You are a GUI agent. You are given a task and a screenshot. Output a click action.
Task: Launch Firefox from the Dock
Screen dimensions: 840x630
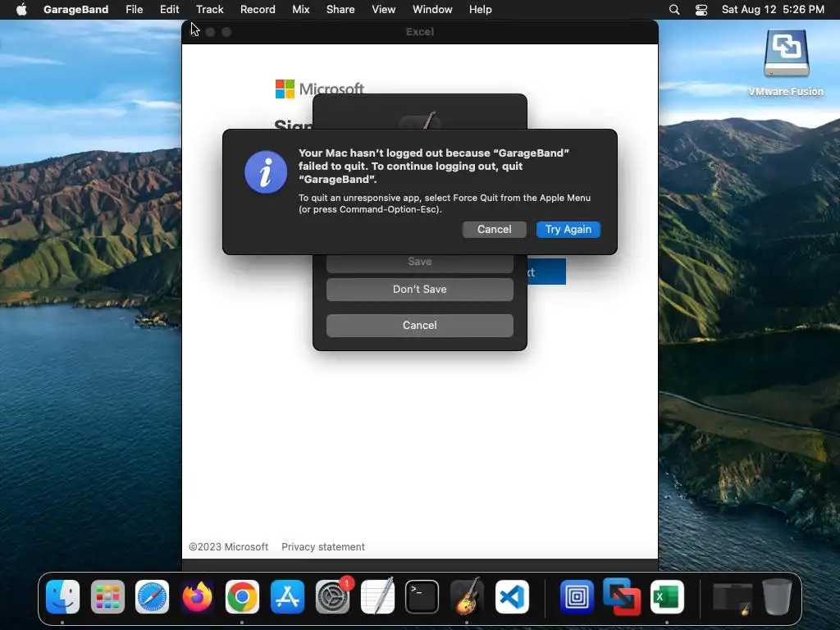pos(197,597)
